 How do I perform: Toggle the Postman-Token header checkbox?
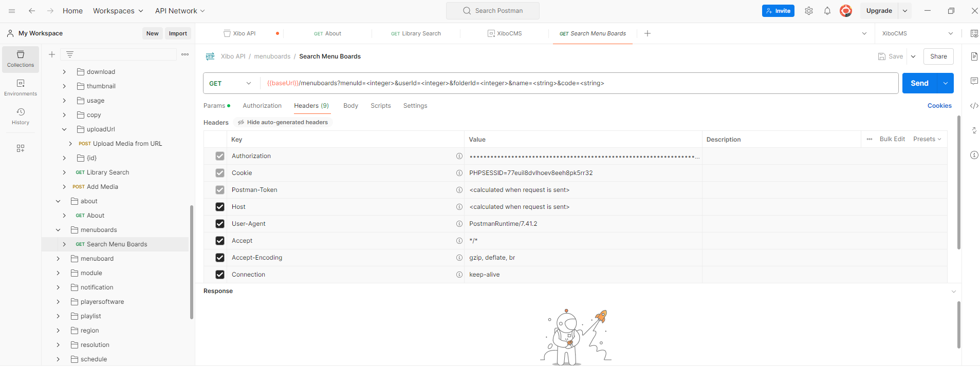(x=220, y=190)
